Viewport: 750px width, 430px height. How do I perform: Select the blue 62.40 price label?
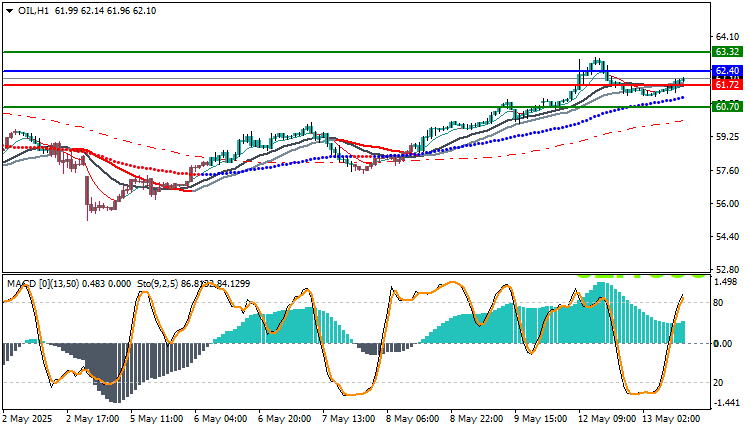pyautogui.click(x=727, y=71)
